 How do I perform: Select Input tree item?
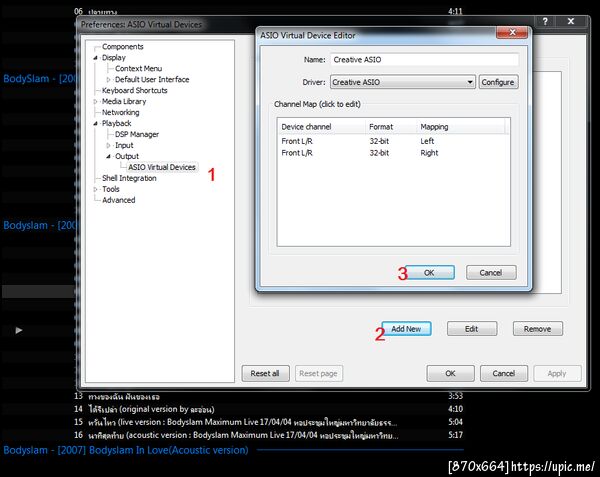[x=124, y=145]
